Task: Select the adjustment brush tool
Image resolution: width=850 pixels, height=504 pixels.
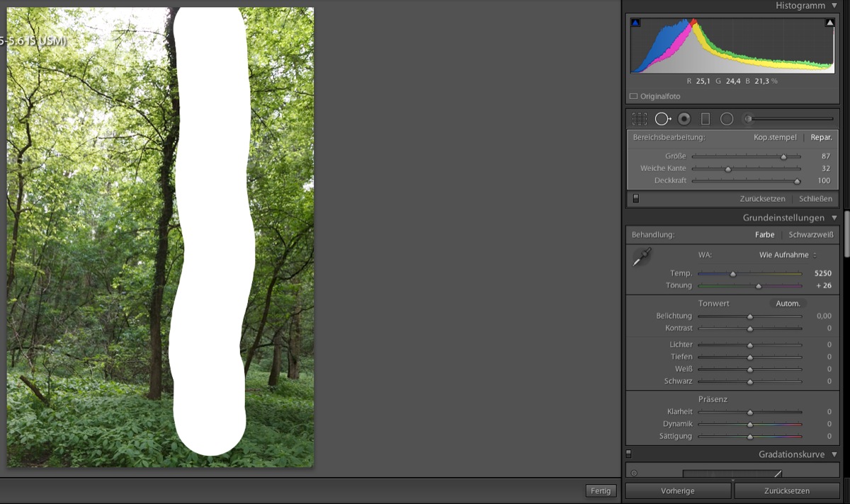Action: [747, 119]
